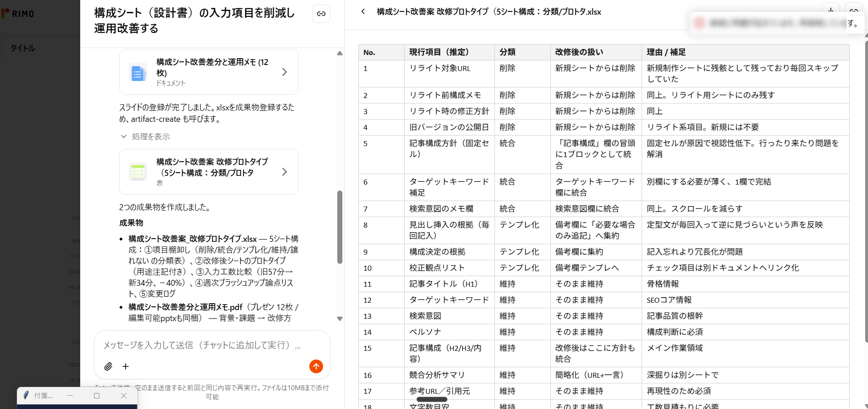
Task: Click the blue document icon on the 運用メモ card
Action: click(x=137, y=72)
